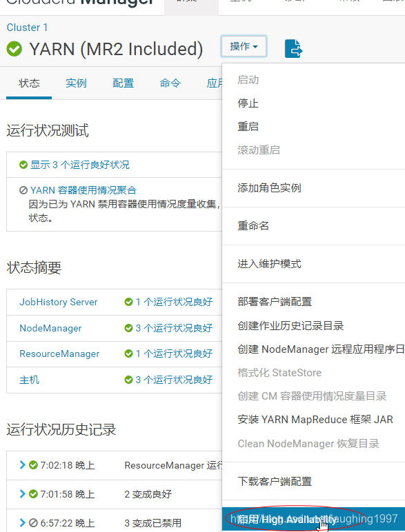Open the 操作 actions dropdown
The height and width of the screenshot is (532, 405).
(x=244, y=46)
